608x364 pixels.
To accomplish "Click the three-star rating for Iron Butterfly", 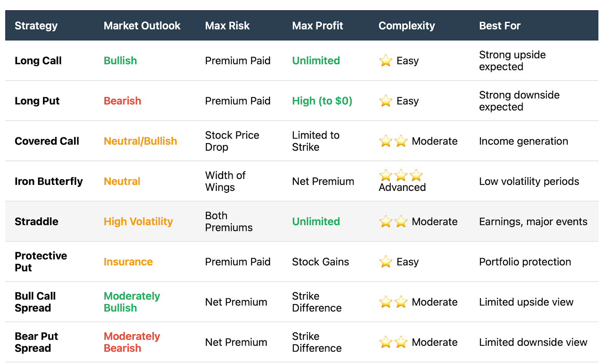I will tap(401, 175).
